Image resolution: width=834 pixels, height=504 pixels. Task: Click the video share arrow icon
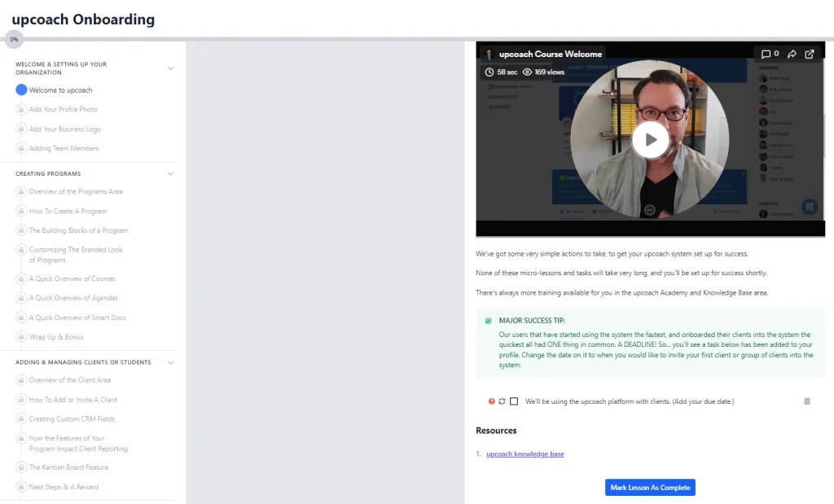point(792,55)
